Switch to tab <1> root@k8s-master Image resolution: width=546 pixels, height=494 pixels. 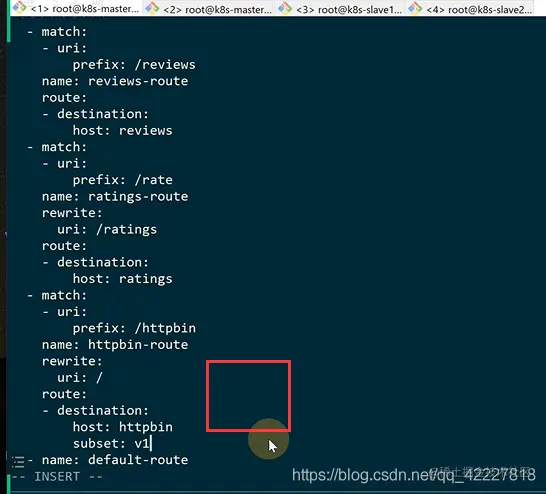click(x=76, y=8)
